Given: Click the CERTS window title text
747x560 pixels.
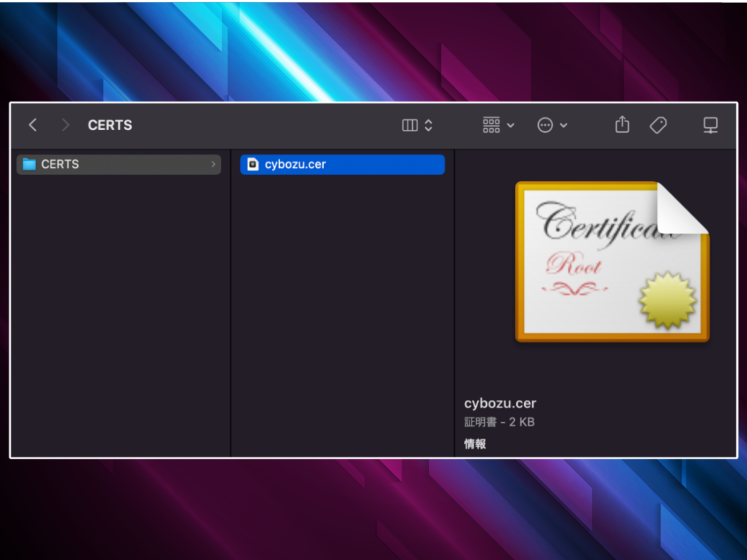Looking at the screenshot, I should [110, 125].
